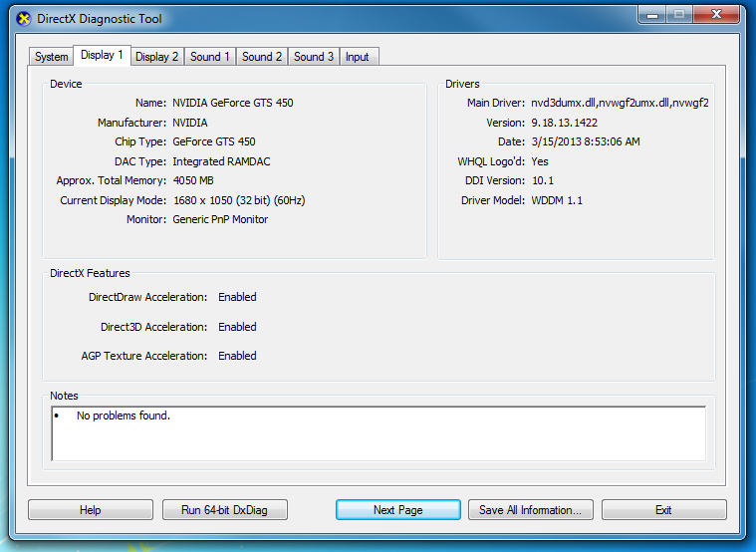Click the 'Main Driver:' label
Screen dimensions: 756x552
tap(496, 103)
